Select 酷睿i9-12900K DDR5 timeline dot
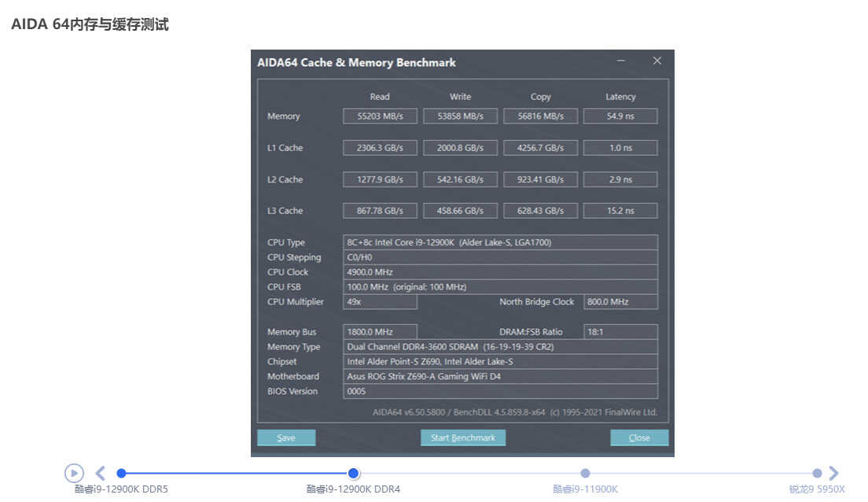This screenshot has height=502, width=868. [x=121, y=473]
